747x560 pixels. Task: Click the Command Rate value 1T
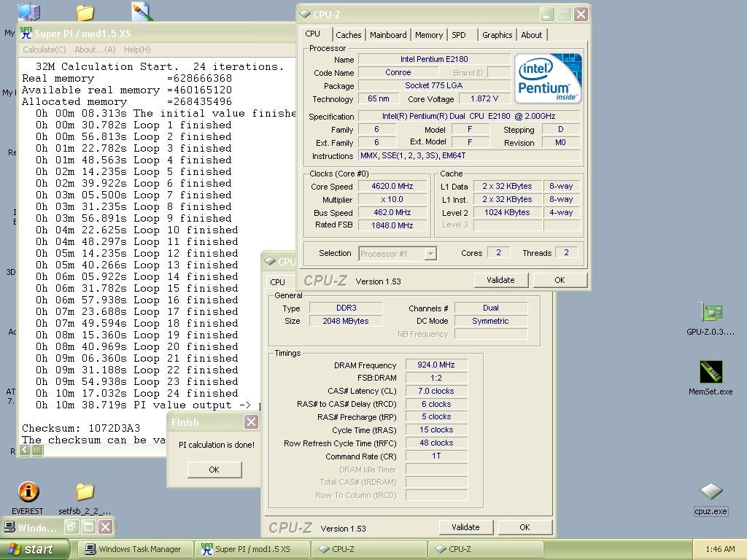[x=436, y=456]
